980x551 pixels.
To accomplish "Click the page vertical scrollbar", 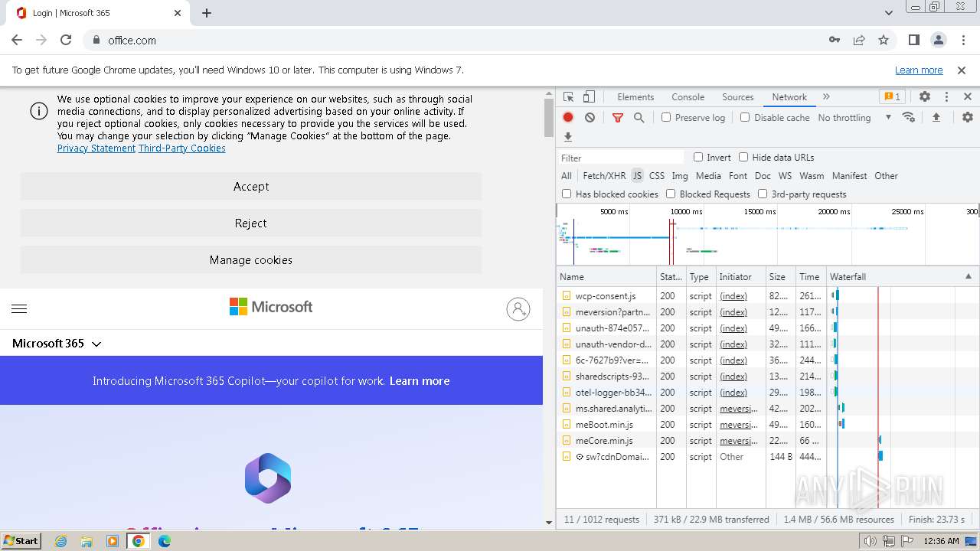I will (548, 118).
